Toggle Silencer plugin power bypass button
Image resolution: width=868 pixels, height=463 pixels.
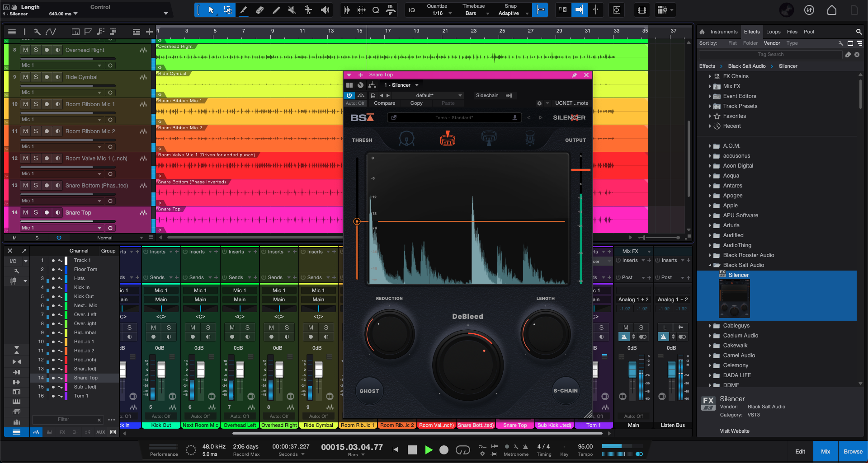coord(349,95)
